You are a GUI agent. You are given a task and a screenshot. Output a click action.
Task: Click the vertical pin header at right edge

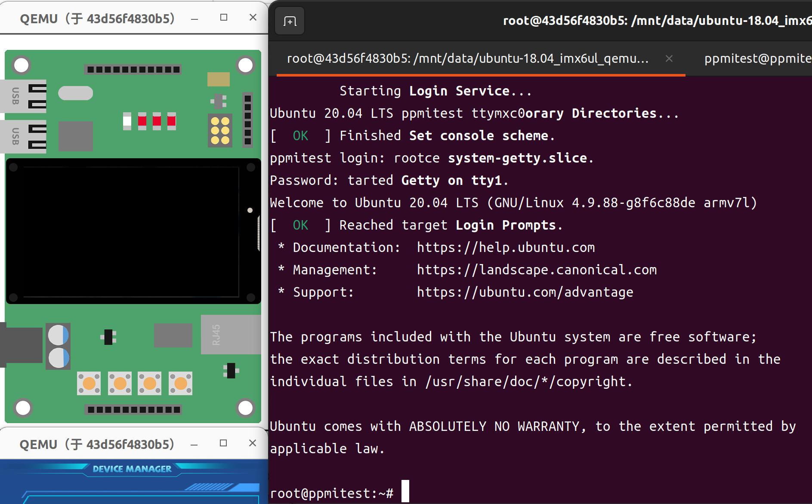point(247,120)
